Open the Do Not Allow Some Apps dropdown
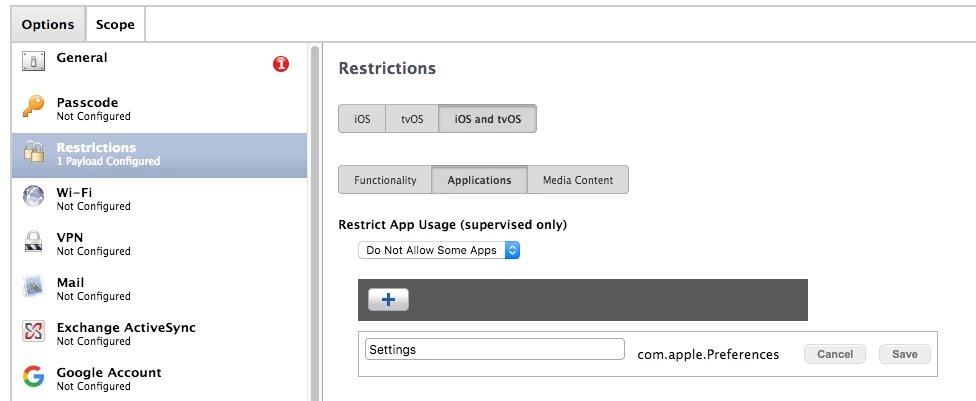976x401 pixels. [439, 250]
